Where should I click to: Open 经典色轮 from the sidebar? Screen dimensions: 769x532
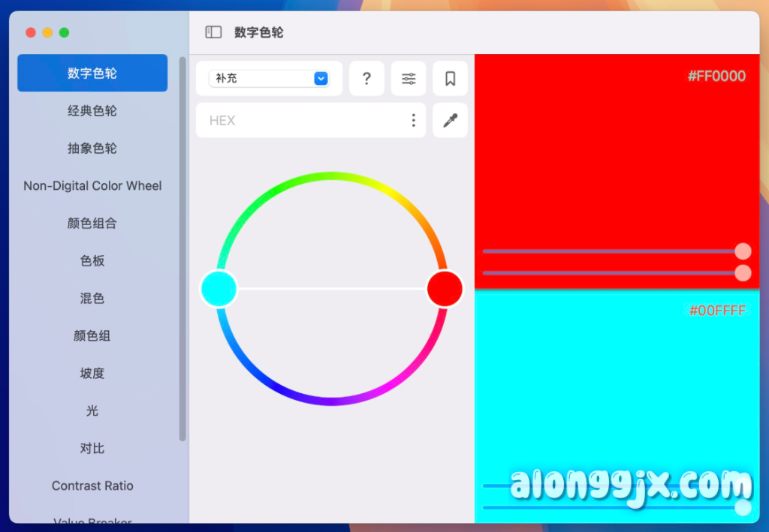click(x=92, y=110)
